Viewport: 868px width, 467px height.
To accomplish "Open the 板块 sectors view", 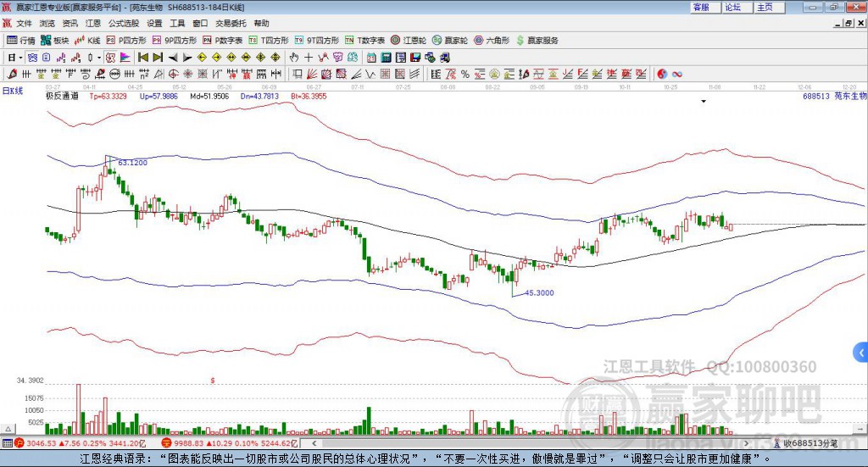I will 54,41.
